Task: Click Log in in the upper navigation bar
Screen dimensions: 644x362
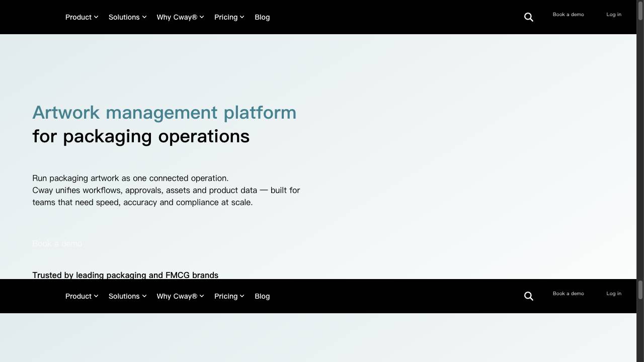Action: coord(614,15)
